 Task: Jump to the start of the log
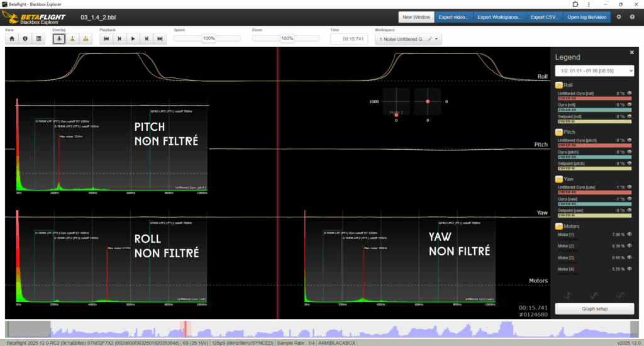[106, 39]
